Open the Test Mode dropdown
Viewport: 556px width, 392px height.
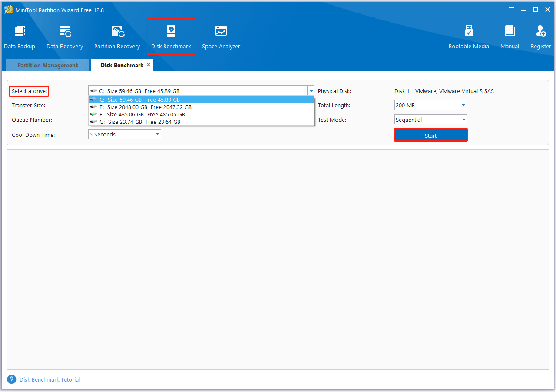coord(463,119)
